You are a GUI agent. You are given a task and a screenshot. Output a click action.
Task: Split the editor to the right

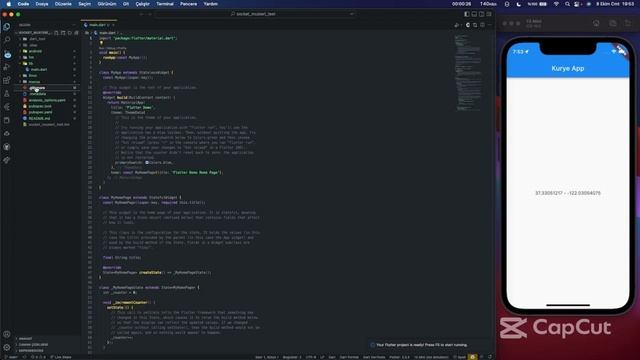[482, 25]
